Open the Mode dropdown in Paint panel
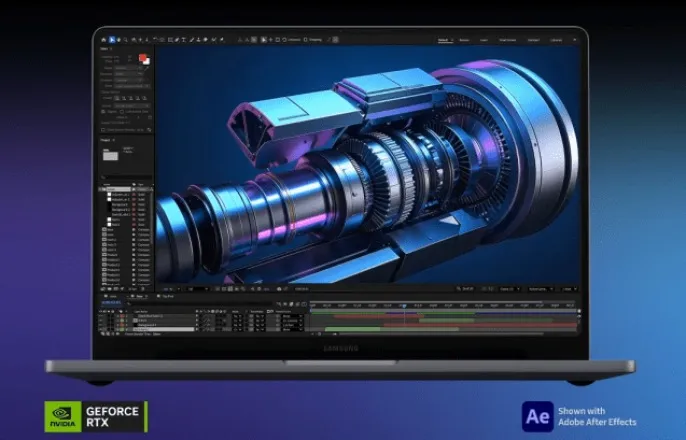This screenshot has width=686, height=440. point(128,68)
